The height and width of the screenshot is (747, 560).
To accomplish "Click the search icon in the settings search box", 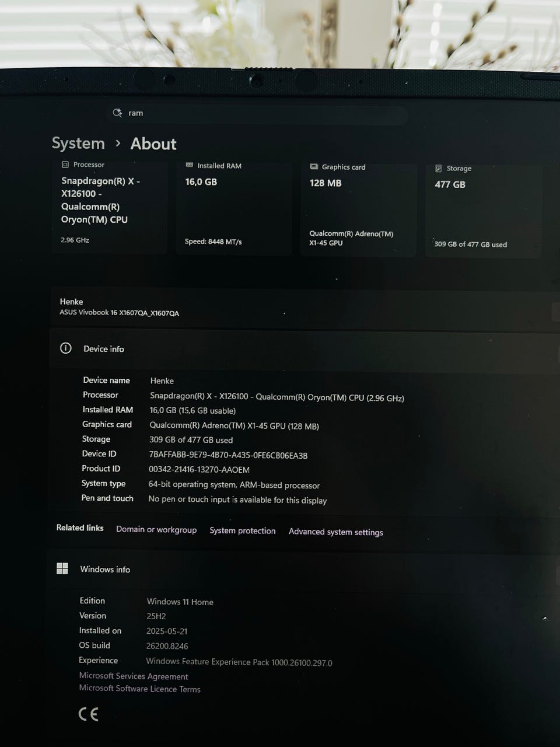I will [117, 113].
